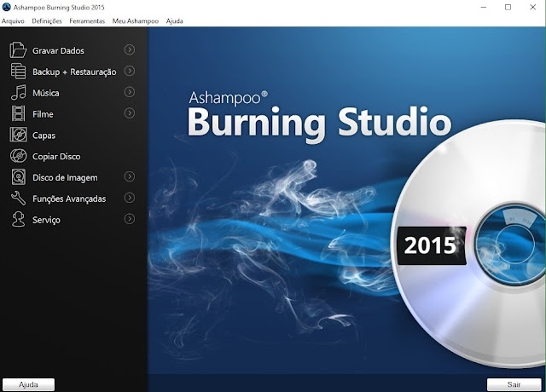The image size is (546, 392).
Task: Expand the Música submenu arrow
Action: click(130, 92)
